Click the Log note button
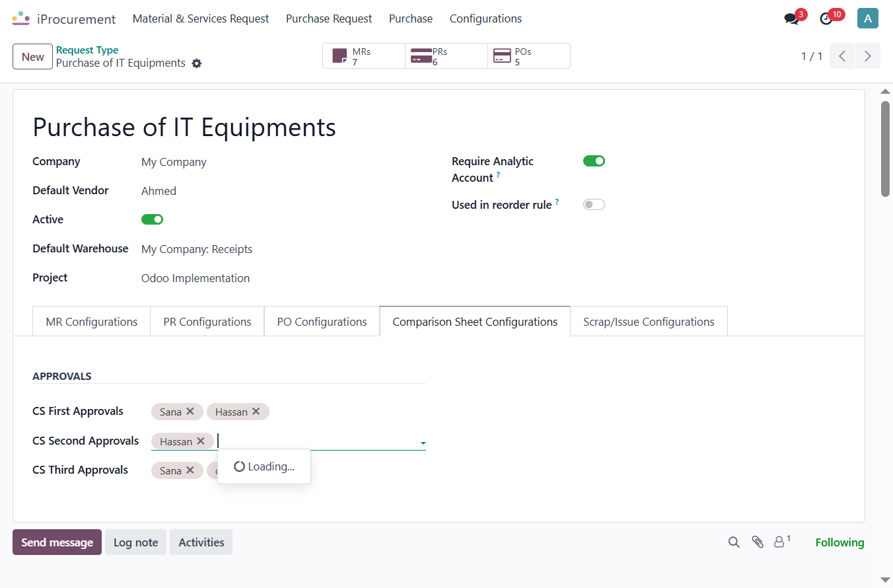Image resolution: width=893 pixels, height=588 pixels. [x=135, y=542]
